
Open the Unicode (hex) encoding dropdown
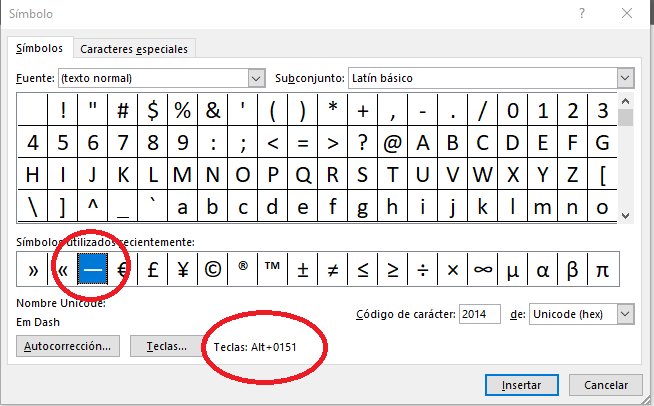coord(625,314)
